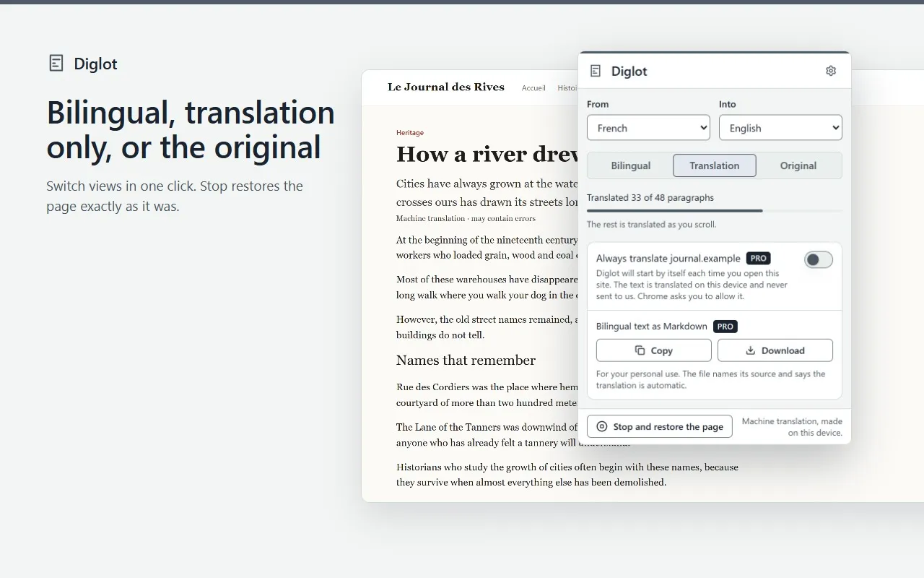The height and width of the screenshot is (578, 924).
Task: Click the paragraph starting 'Rue des Cordiers'
Action: [487, 394]
